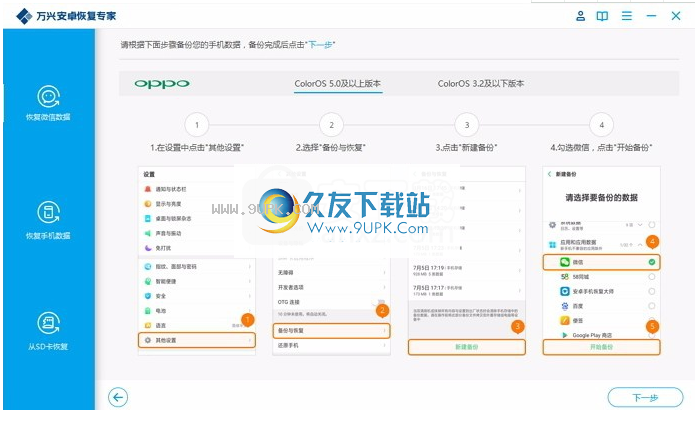The image size is (695, 423).
Task: Click the 微信 checked row
Action: (601, 262)
